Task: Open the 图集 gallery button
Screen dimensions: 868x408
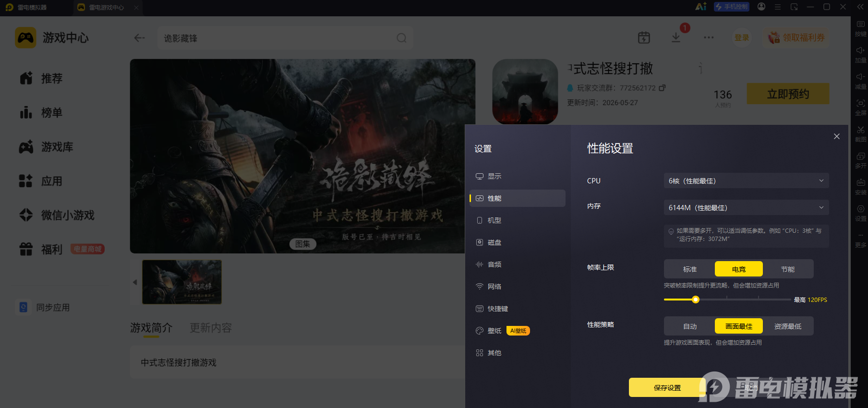Action: pyautogui.click(x=302, y=244)
